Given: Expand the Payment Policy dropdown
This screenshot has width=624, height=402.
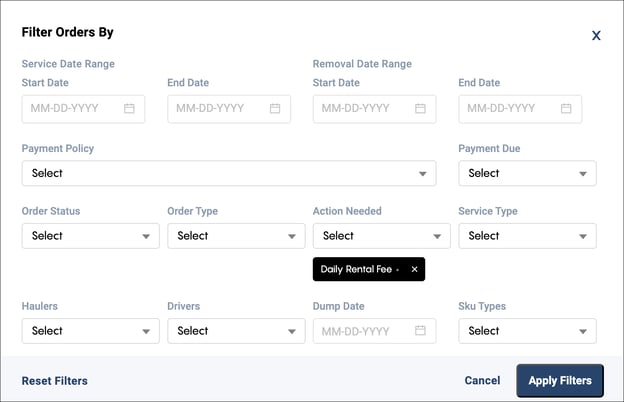Looking at the screenshot, I should coord(229,173).
